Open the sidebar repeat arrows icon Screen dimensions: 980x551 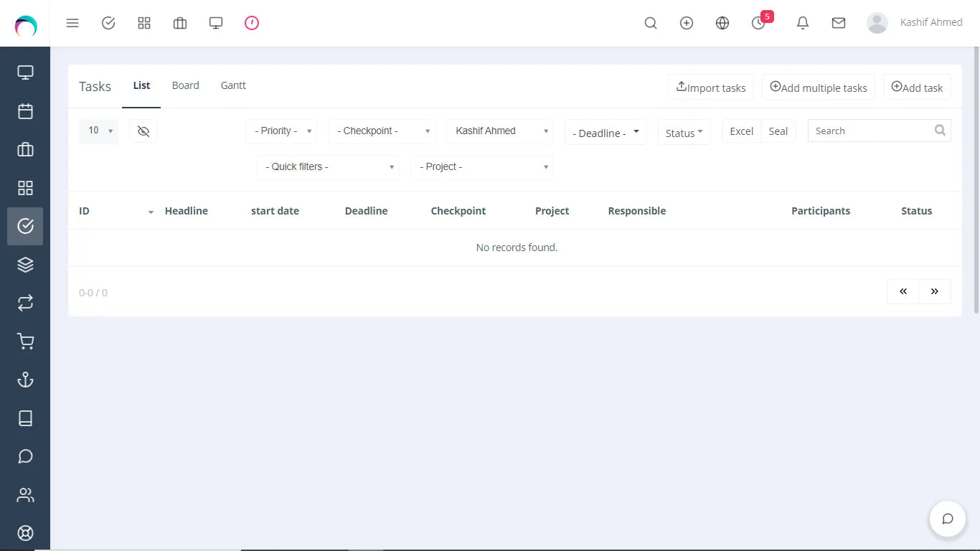pos(25,303)
